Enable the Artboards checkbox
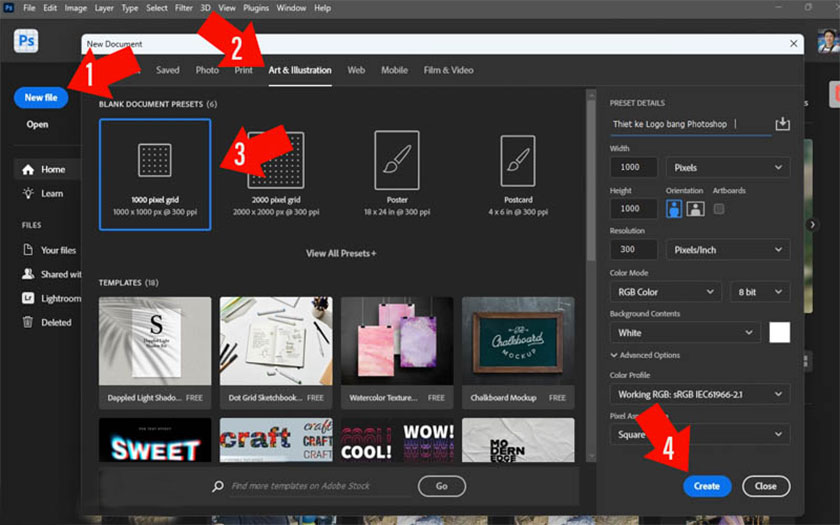Viewport: 840px width, 525px height. 719,209
